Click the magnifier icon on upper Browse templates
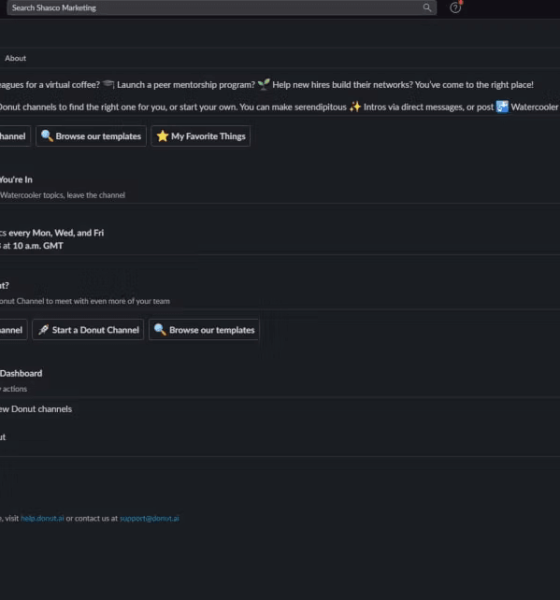This screenshot has width=560, height=600. 47,136
